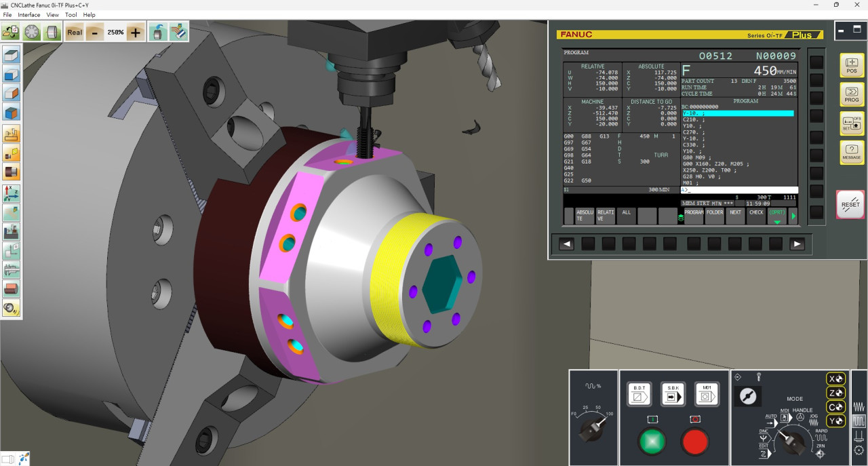Click the sound toggle icon in left toolbar
The width and height of the screenshot is (868, 466).
point(12,309)
